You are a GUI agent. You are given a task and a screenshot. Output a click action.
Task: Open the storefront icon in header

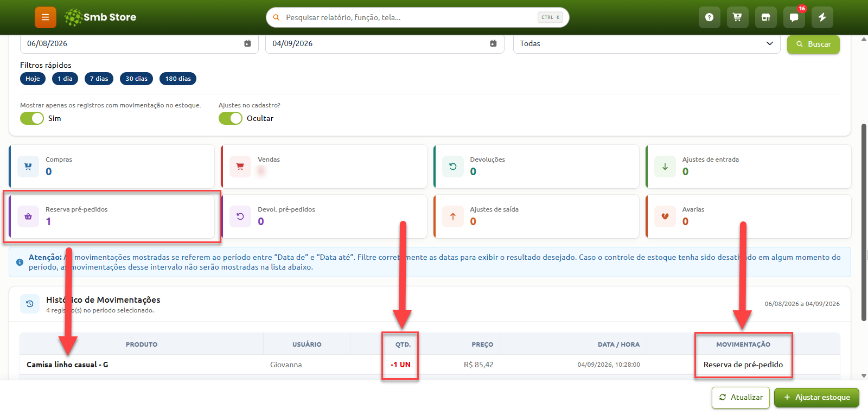765,17
